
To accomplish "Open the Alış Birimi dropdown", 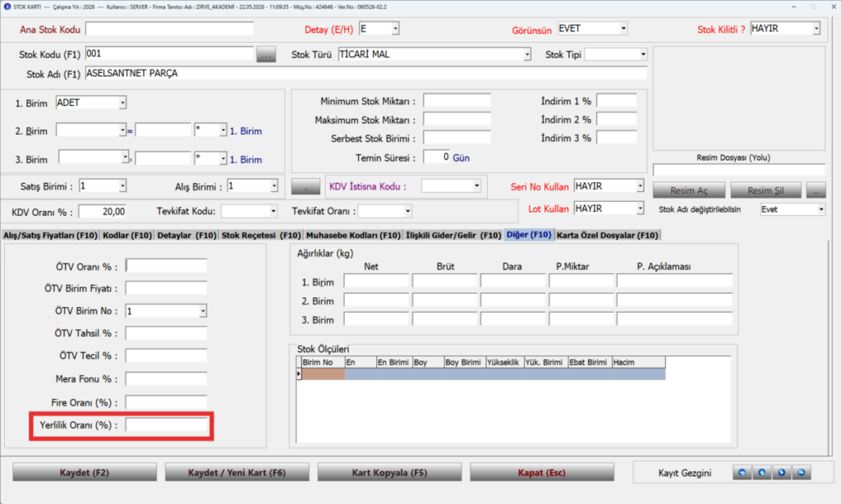I will (274, 186).
